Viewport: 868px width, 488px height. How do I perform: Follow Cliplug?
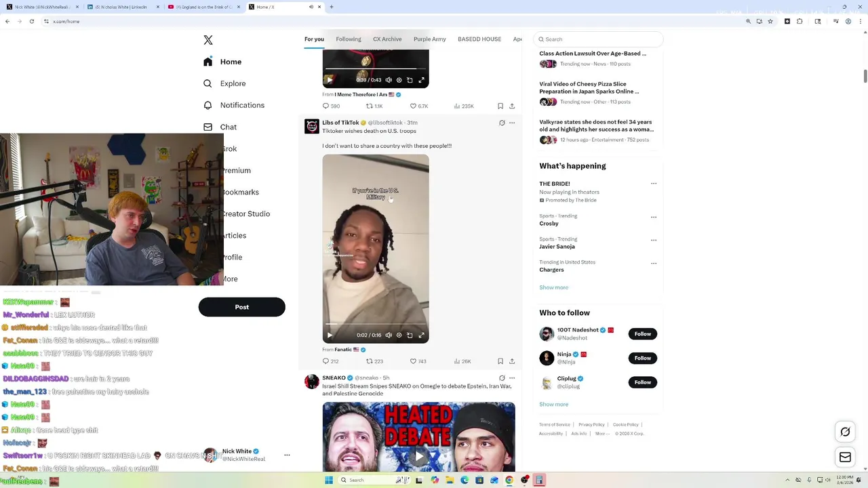pyautogui.click(x=643, y=382)
